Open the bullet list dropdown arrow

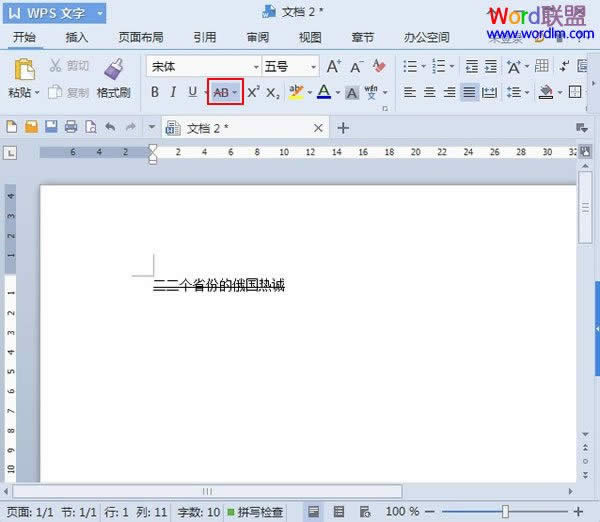point(424,67)
